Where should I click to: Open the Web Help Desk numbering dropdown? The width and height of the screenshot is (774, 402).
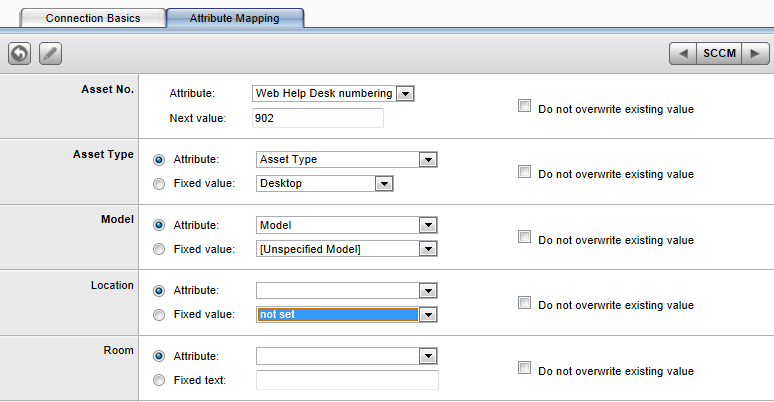pos(405,93)
